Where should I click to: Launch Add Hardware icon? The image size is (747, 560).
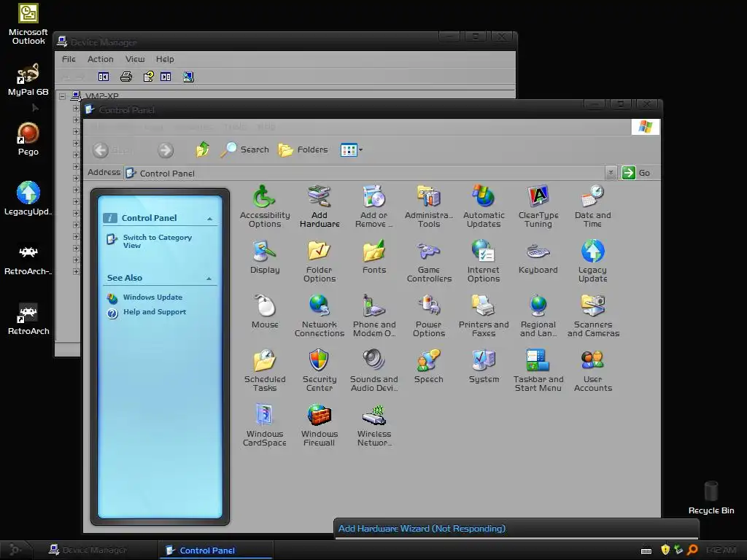tap(320, 206)
